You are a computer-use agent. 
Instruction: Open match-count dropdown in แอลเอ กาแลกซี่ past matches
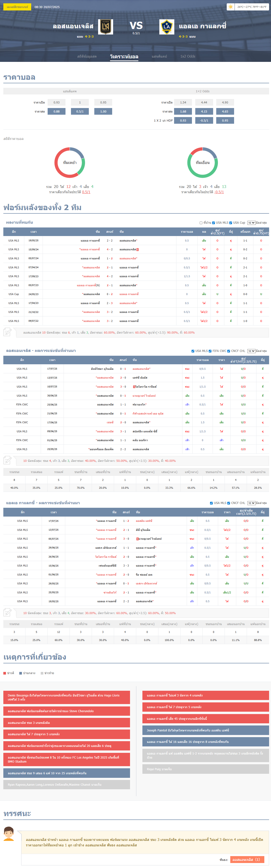[251, 503]
